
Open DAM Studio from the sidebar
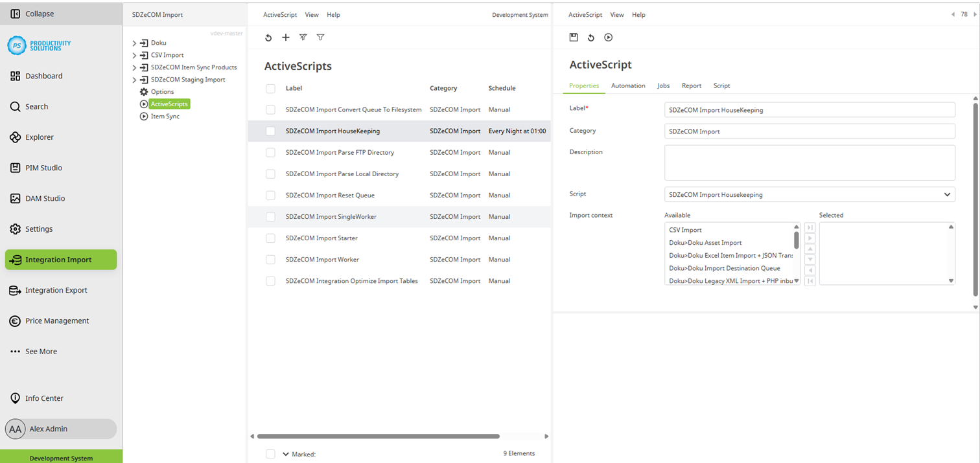tap(45, 198)
